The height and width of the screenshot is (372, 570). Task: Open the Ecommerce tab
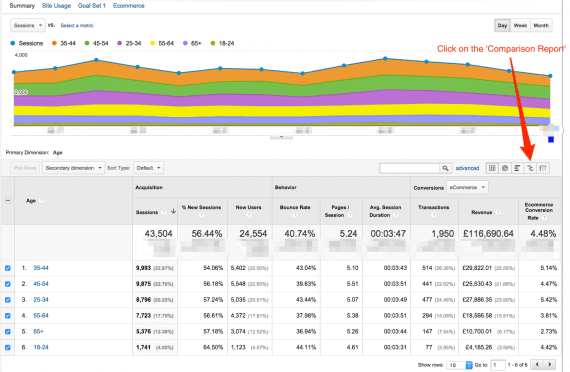[129, 6]
